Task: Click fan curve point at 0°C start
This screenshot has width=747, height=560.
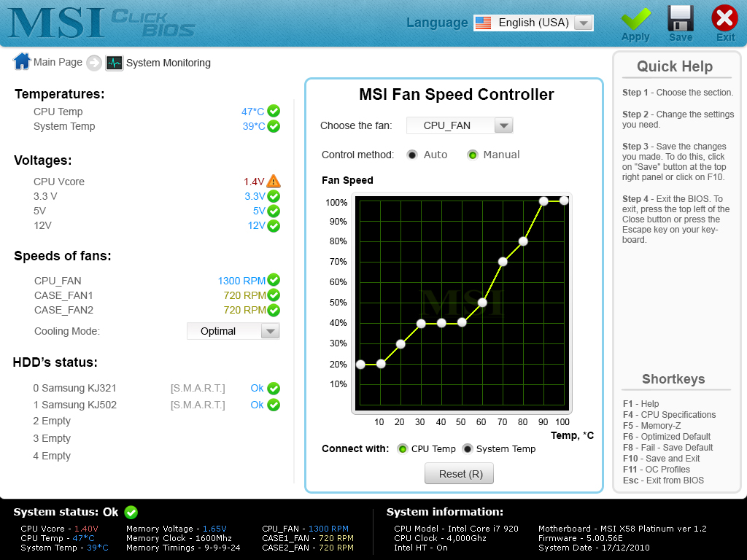Action: coord(360,365)
